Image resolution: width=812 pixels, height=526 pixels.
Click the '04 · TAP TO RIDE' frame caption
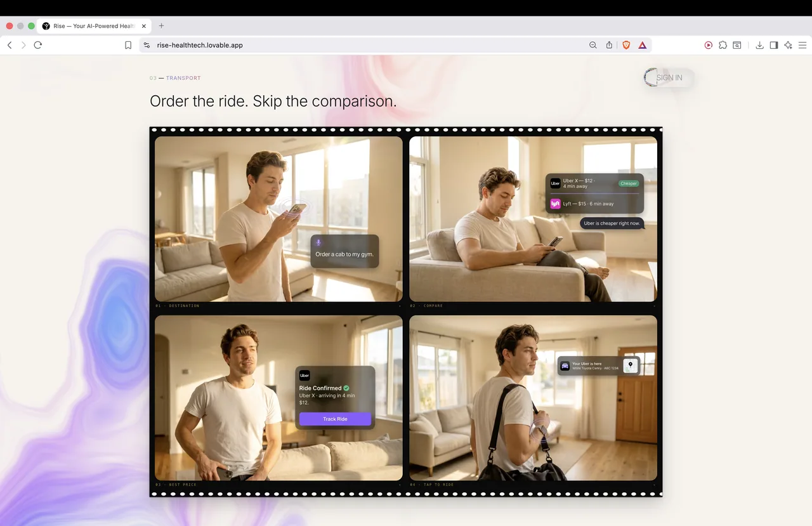[x=431, y=485]
